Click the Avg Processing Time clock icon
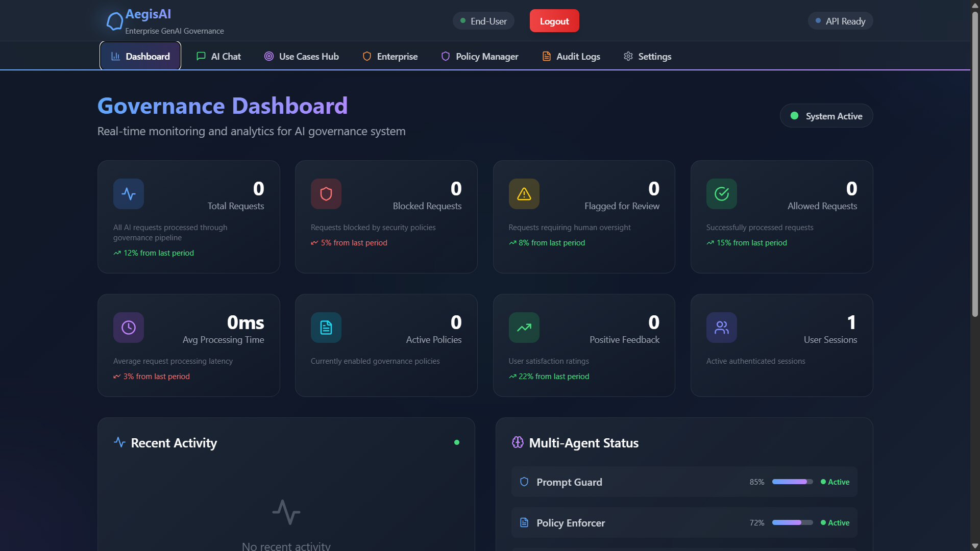The height and width of the screenshot is (551, 980). tap(129, 328)
